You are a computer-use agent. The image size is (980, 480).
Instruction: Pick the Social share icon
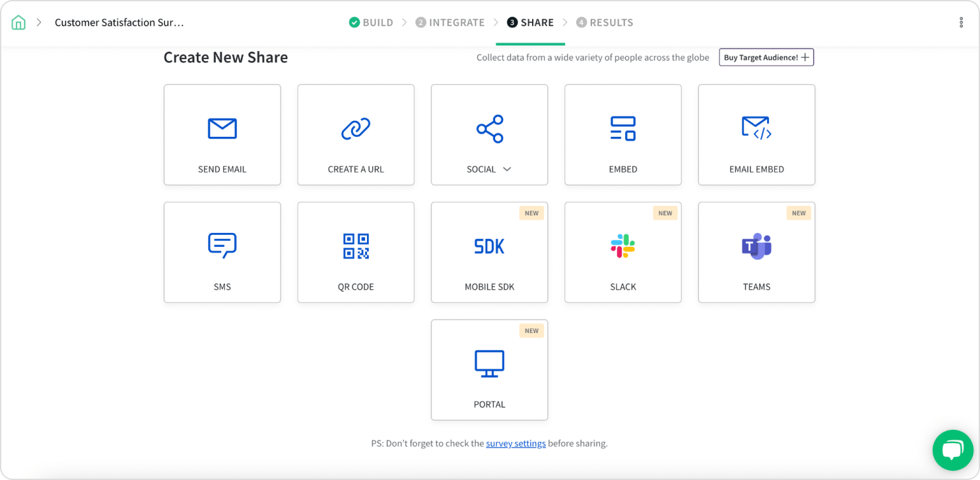[490, 129]
